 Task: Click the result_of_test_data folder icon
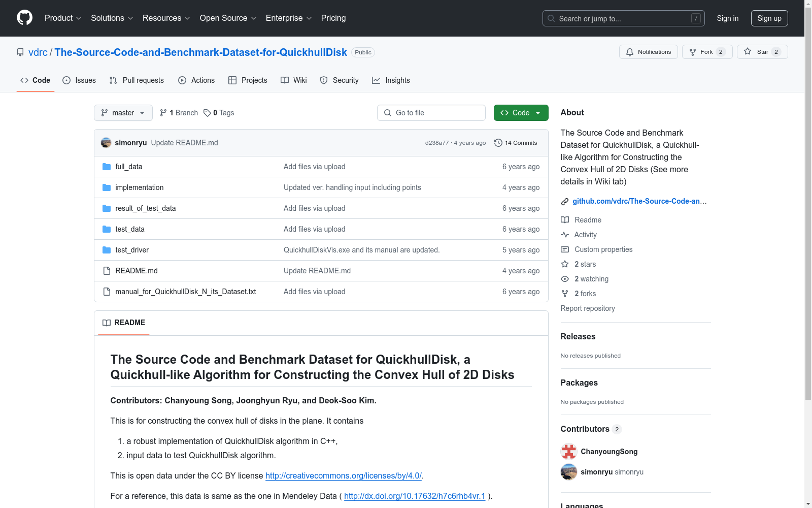point(107,208)
